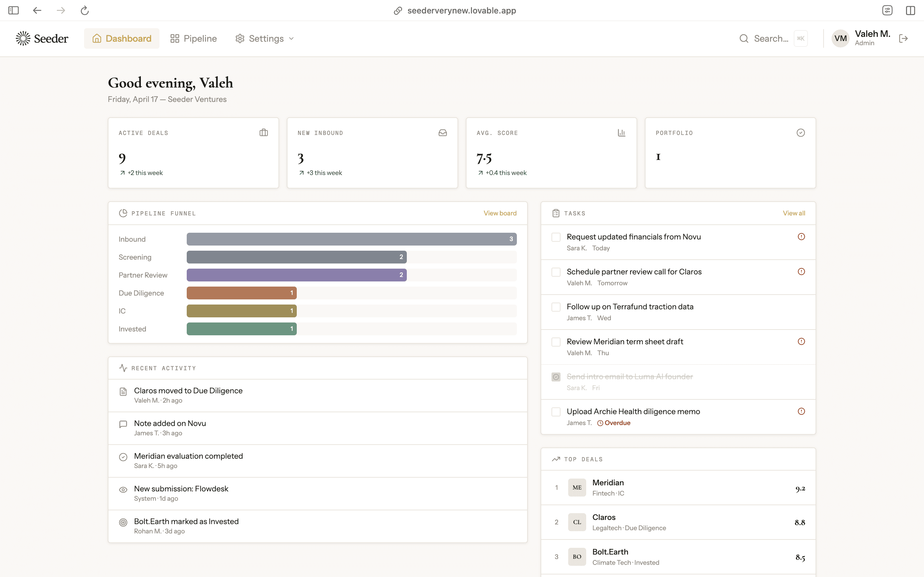
Task: Click the Active Deals briefcase icon
Action: pos(263,133)
